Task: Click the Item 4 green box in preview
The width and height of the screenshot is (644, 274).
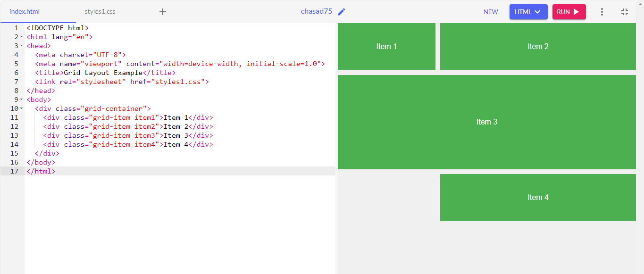Action: click(x=538, y=197)
